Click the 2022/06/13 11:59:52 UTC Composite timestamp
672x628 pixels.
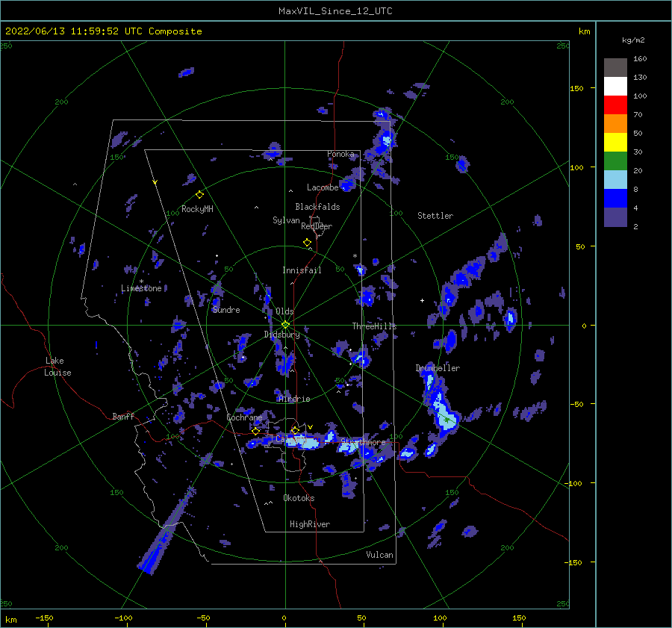[x=103, y=31]
